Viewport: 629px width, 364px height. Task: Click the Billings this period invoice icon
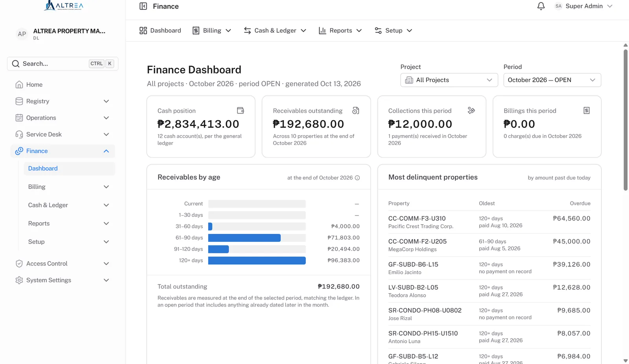[587, 111]
